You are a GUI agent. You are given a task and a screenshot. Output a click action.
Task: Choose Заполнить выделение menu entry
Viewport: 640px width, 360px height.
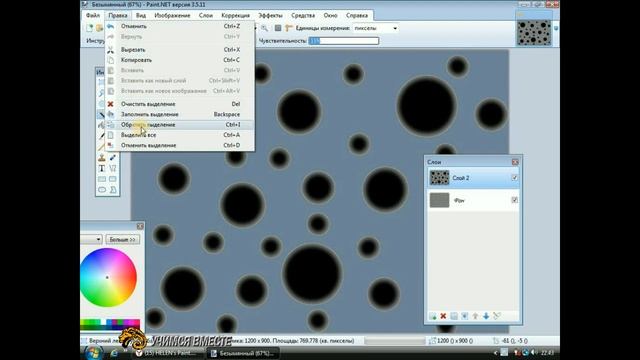[180, 114]
